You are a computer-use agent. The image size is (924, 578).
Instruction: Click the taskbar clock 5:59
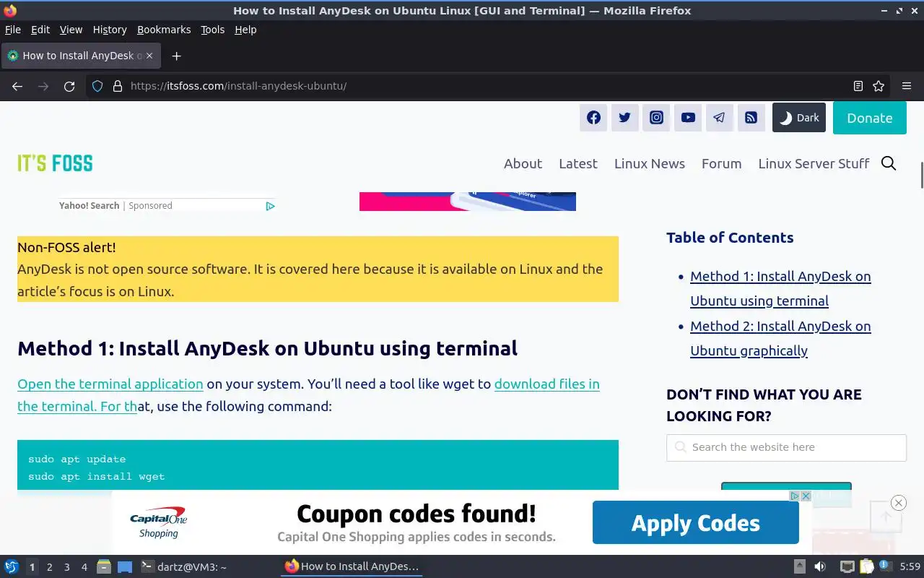910,567
